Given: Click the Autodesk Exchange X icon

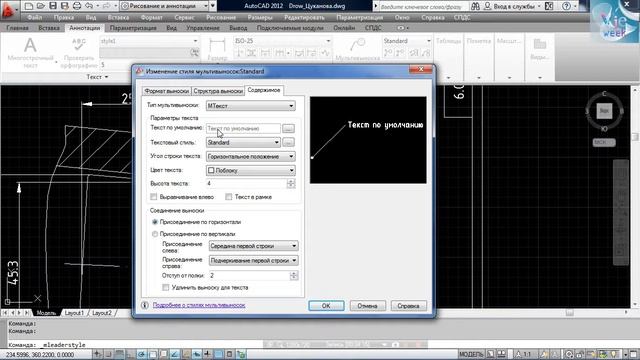Looking at the screenshot, I should point(549,6).
